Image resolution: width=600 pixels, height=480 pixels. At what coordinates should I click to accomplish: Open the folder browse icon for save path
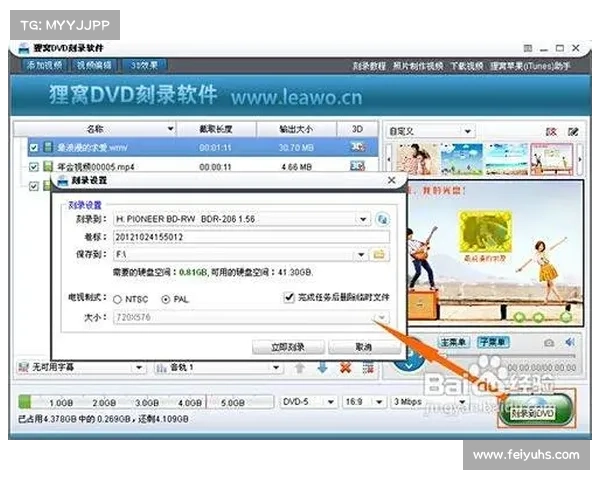pyautogui.click(x=379, y=254)
